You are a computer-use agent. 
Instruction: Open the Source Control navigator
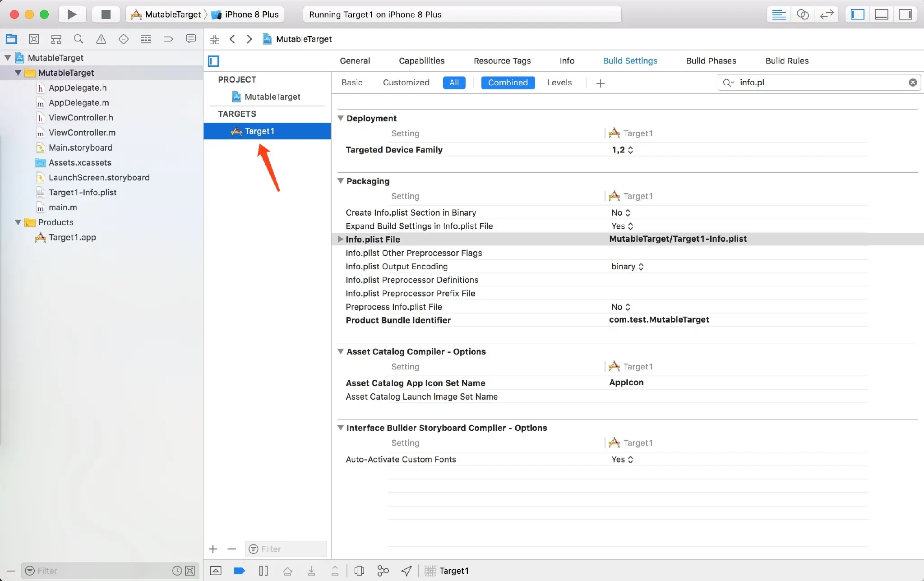click(x=34, y=39)
